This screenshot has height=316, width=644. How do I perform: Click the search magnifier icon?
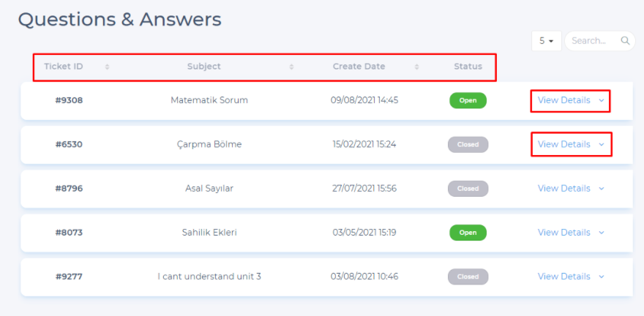[625, 41]
